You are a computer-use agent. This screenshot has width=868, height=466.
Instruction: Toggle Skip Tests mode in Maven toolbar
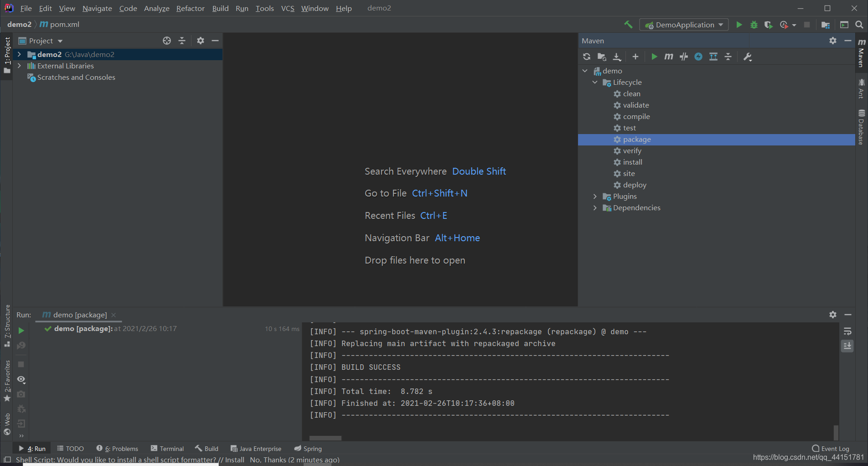coord(698,57)
